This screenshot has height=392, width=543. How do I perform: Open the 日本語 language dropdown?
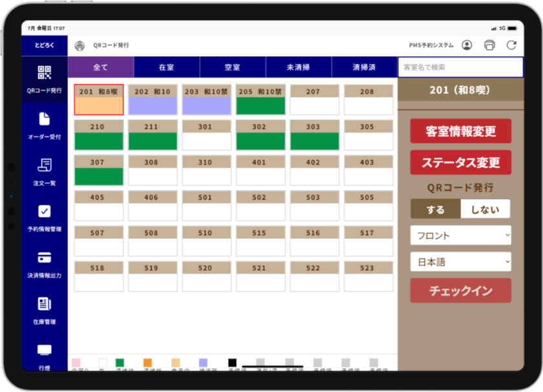point(460,262)
